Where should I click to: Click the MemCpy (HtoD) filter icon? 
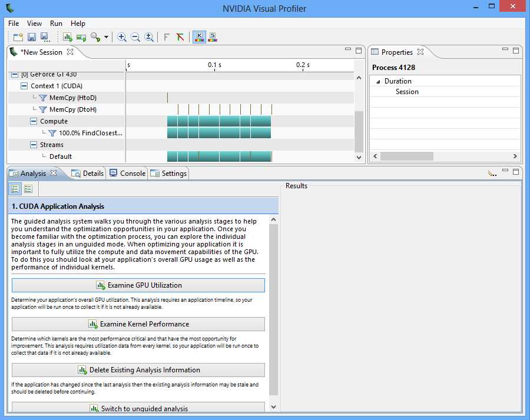coord(43,98)
